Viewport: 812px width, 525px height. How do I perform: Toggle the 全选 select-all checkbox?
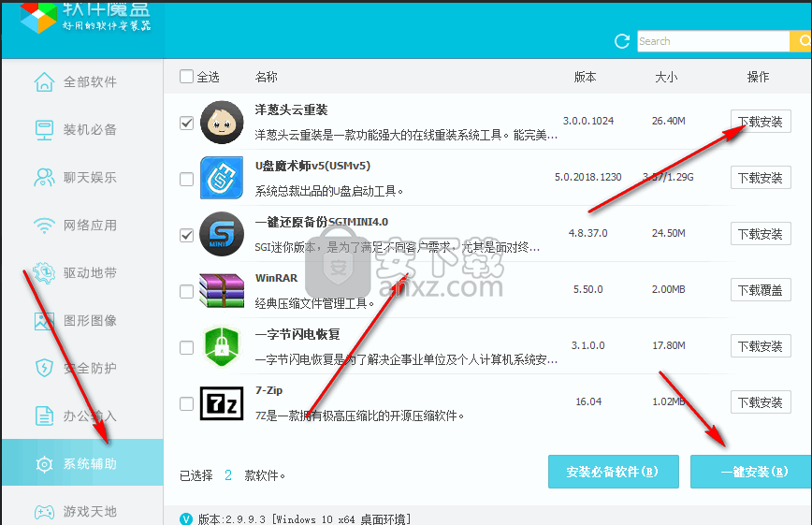pos(186,76)
